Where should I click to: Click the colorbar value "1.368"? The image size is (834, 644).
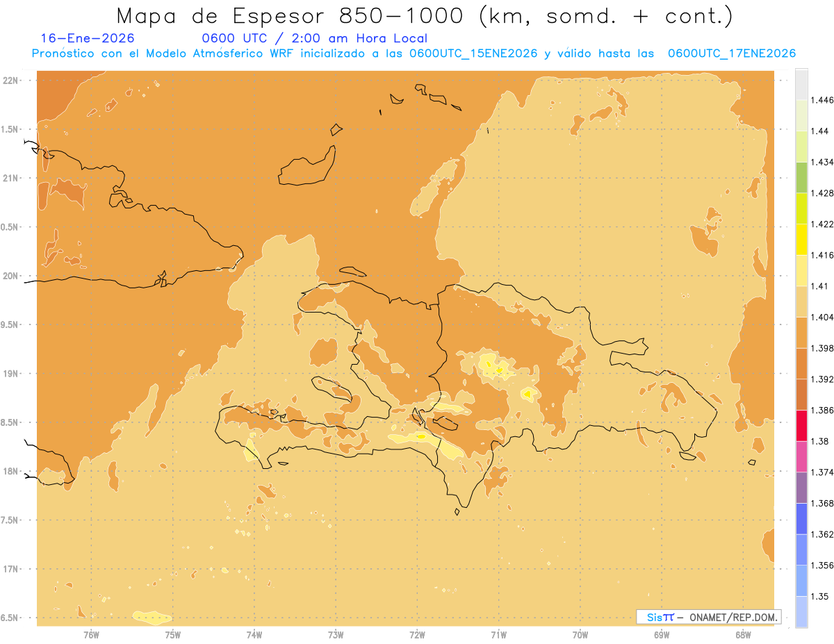[823, 503]
